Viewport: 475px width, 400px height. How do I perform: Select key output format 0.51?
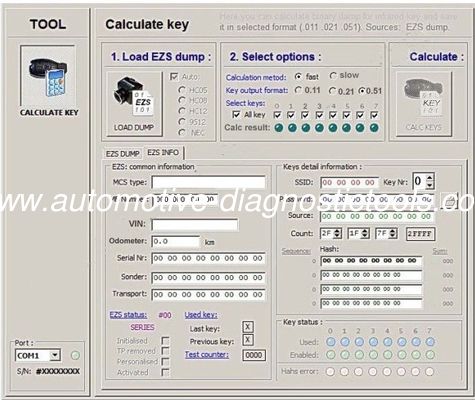pyautogui.click(x=362, y=91)
